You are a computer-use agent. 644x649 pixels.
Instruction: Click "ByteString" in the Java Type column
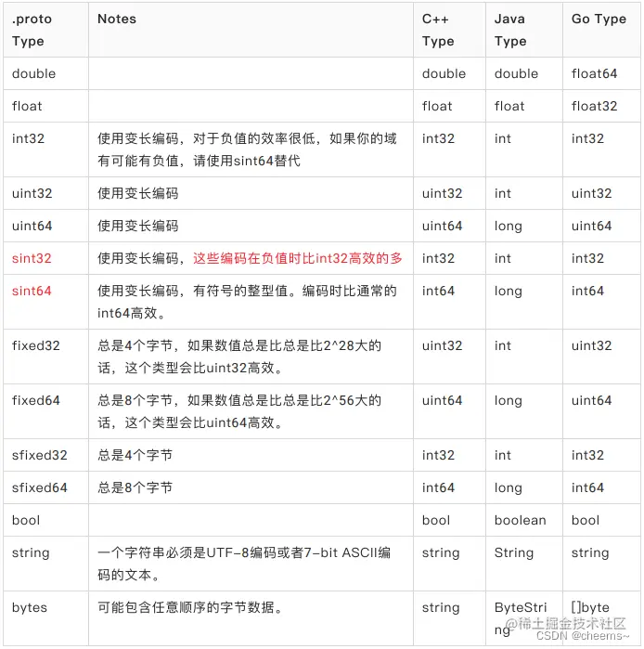pyautogui.click(x=521, y=618)
